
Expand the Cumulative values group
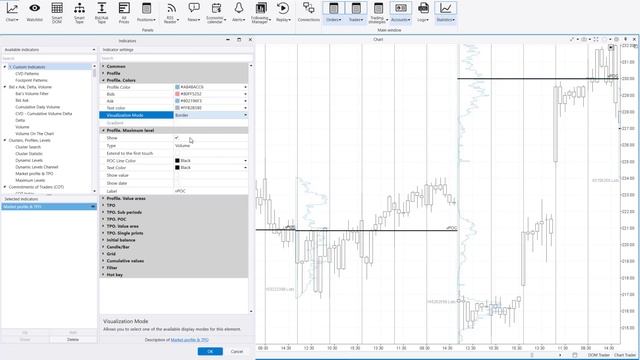103,261
